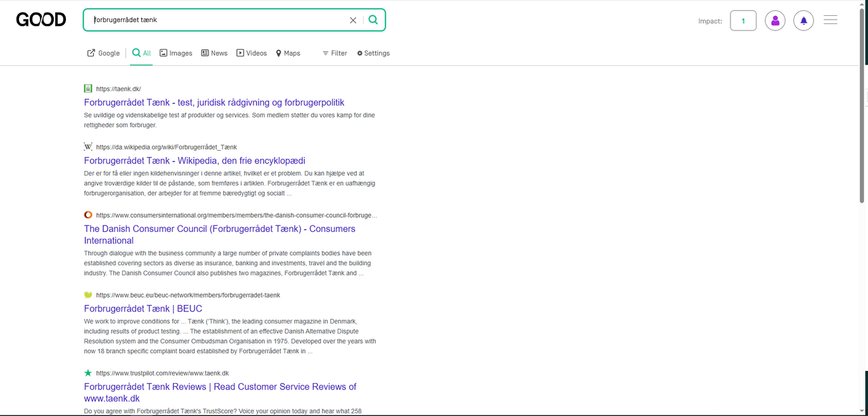The image size is (868, 416).
Task: Click the magnifying glass search button
Action: pos(373,20)
